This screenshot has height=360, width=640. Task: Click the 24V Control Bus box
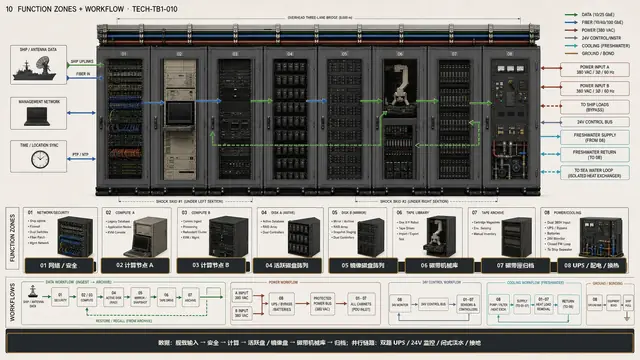pyautogui.click(x=594, y=122)
